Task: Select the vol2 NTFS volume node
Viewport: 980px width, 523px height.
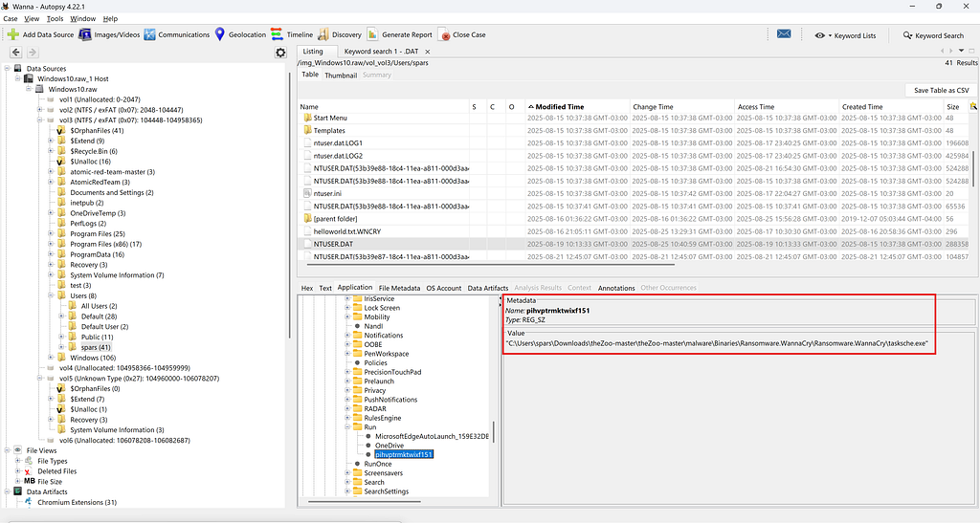Action: coord(121,110)
